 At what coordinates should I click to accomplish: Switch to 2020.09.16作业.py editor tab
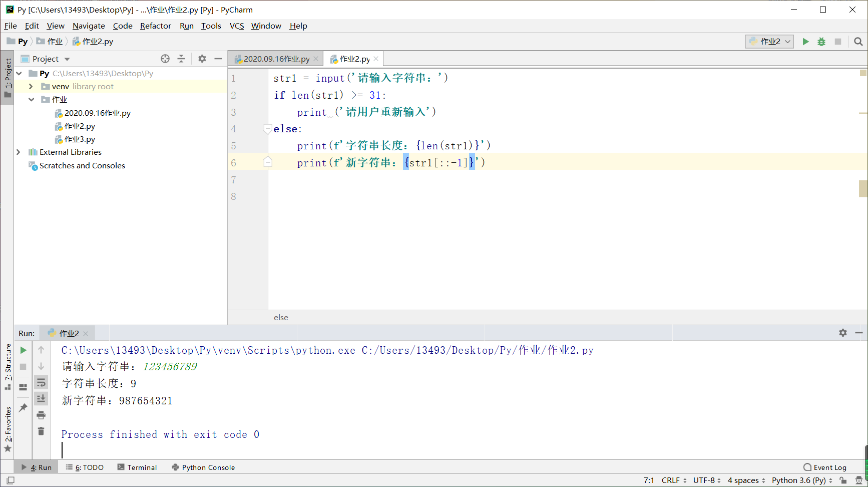[276, 59]
